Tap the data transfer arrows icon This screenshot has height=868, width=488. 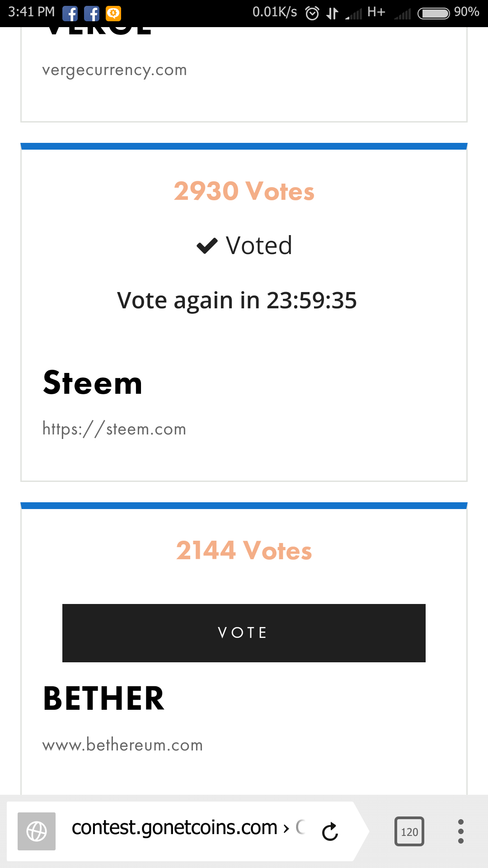[x=332, y=13]
